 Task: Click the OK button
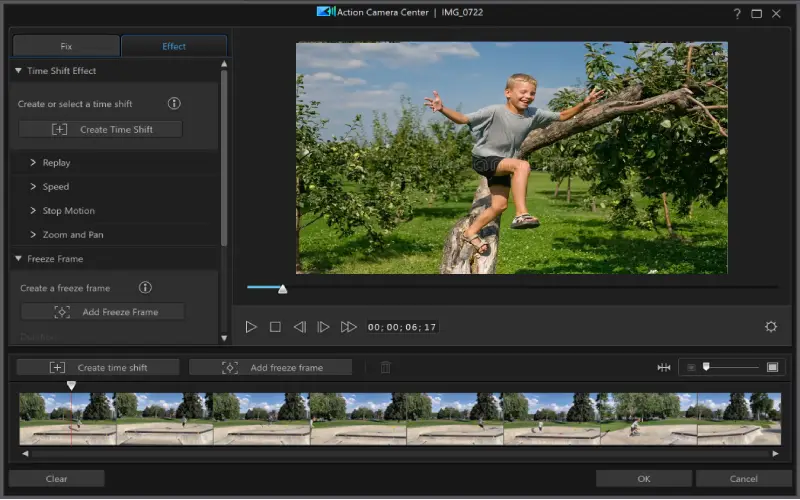[x=643, y=479]
